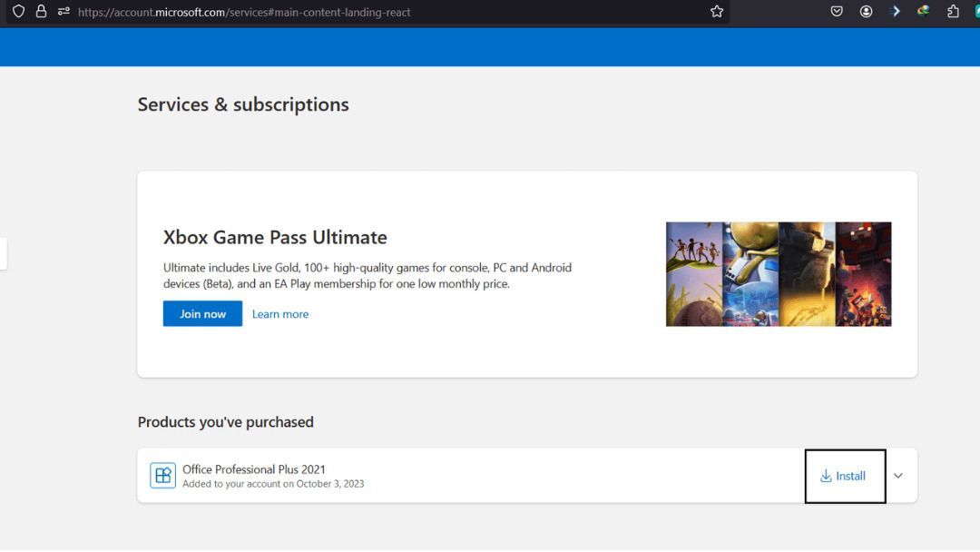Install Office Professional Plus 2021
The height and width of the screenshot is (552, 980).
coord(845,476)
